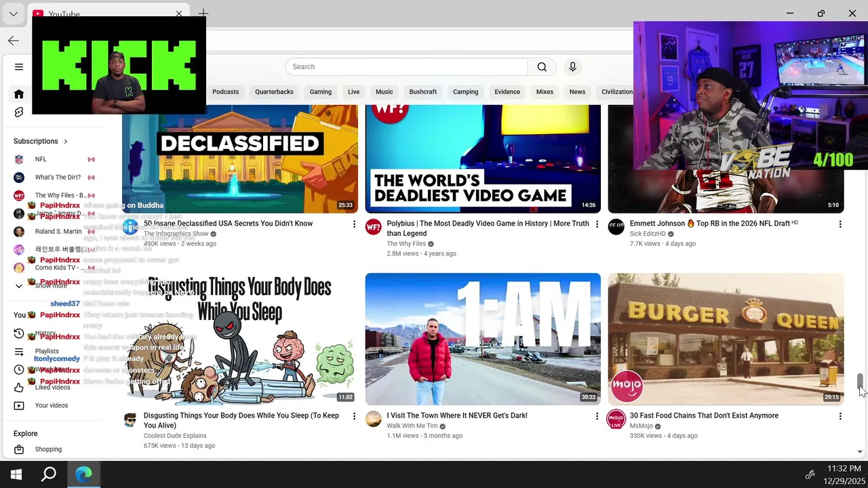The image size is (868, 488).
Task: Click the Liked videos thumbs-up icon
Action: (19, 387)
